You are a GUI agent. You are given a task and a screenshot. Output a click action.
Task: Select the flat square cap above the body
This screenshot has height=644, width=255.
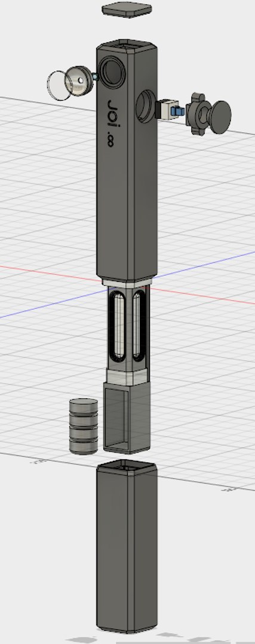pyautogui.click(x=126, y=10)
